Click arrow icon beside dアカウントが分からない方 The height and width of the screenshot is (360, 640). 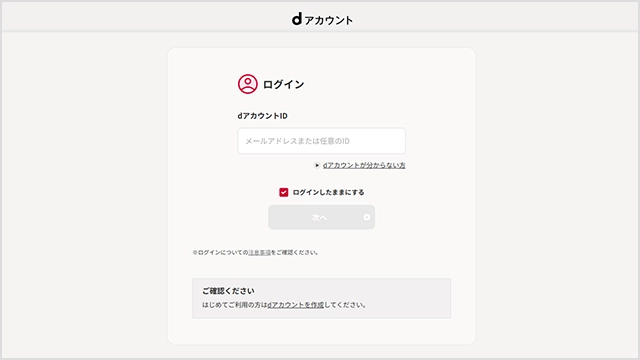(x=317, y=165)
